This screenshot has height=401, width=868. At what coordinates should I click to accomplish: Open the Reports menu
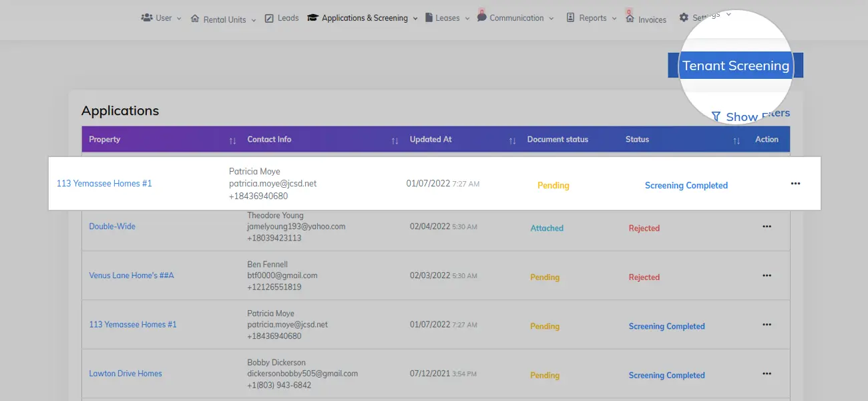pyautogui.click(x=594, y=17)
